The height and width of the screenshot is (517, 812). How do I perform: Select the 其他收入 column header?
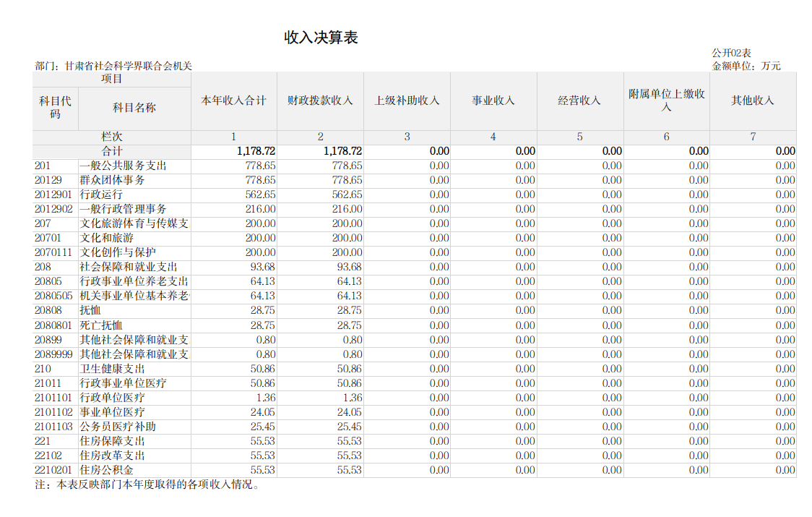coord(752,101)
